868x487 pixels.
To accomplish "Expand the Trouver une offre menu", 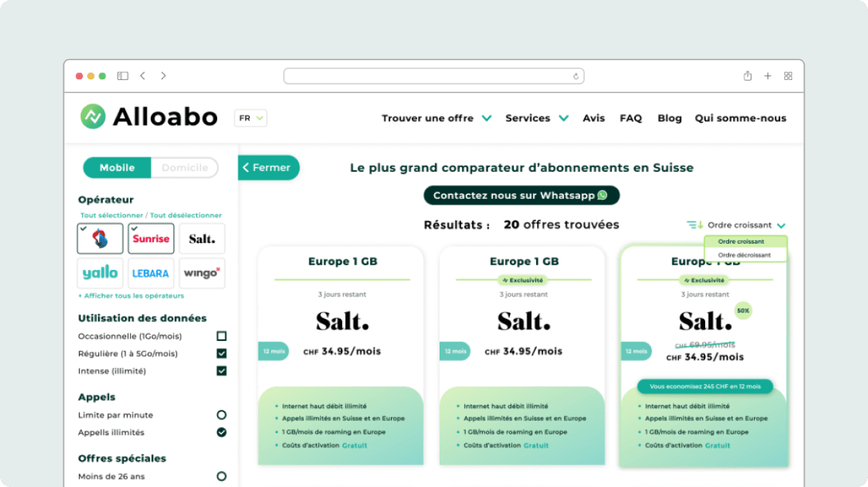I will point(436,118).
